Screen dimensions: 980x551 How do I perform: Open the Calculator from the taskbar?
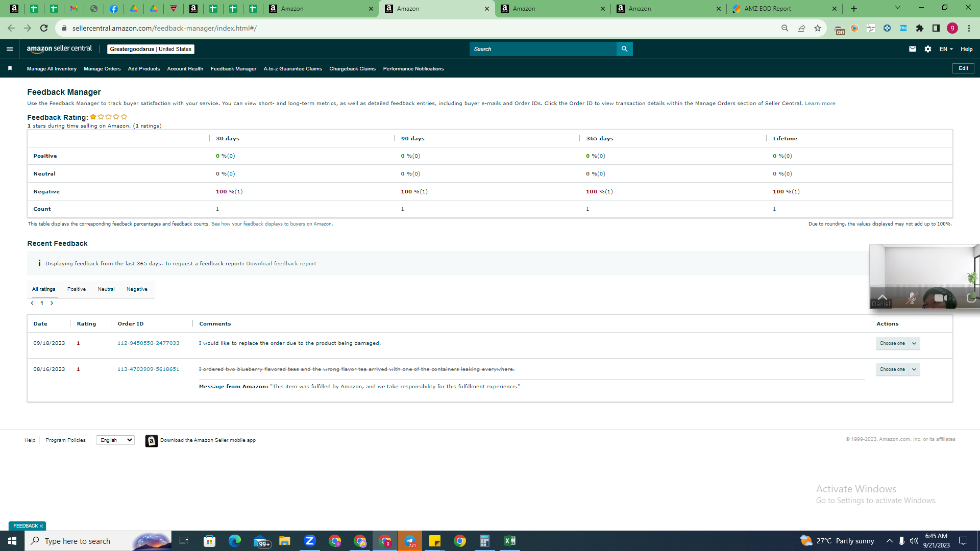[484, 541]
